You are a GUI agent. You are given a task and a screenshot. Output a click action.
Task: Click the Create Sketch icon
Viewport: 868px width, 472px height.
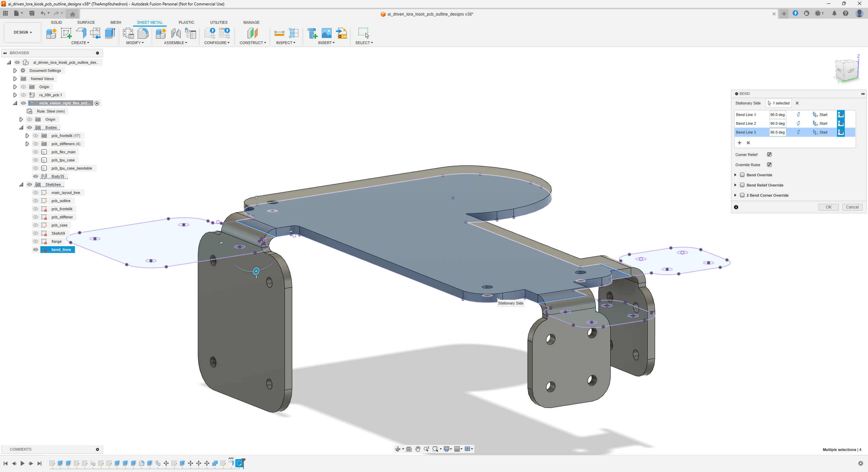pos(66,33)
